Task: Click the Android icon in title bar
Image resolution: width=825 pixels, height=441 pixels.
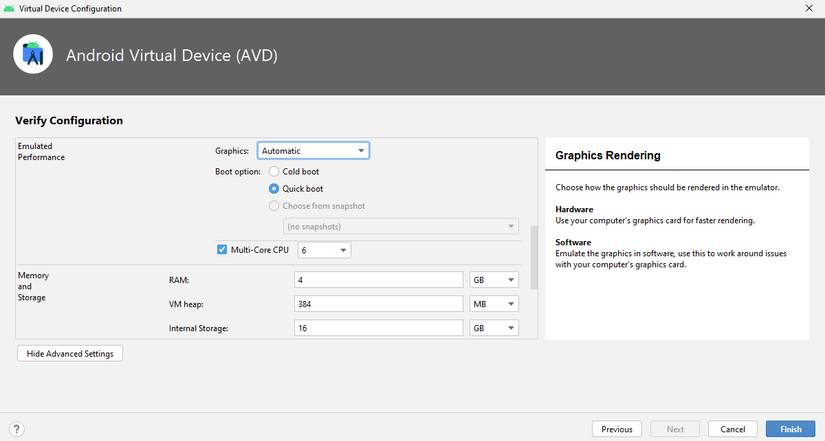Action: point(9,8)
